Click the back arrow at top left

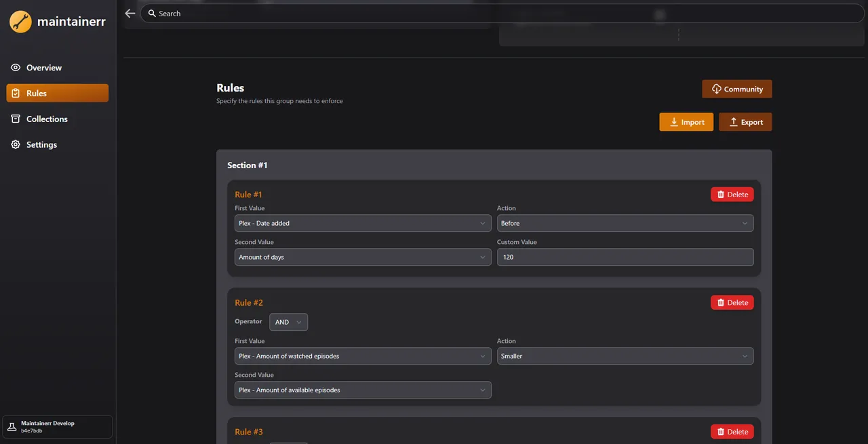(x=130, y=12)
